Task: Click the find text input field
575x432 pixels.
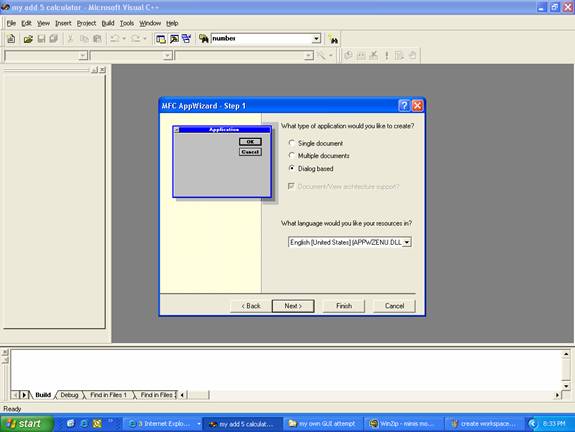Action: pyautogui.click(x=261, y=39)
